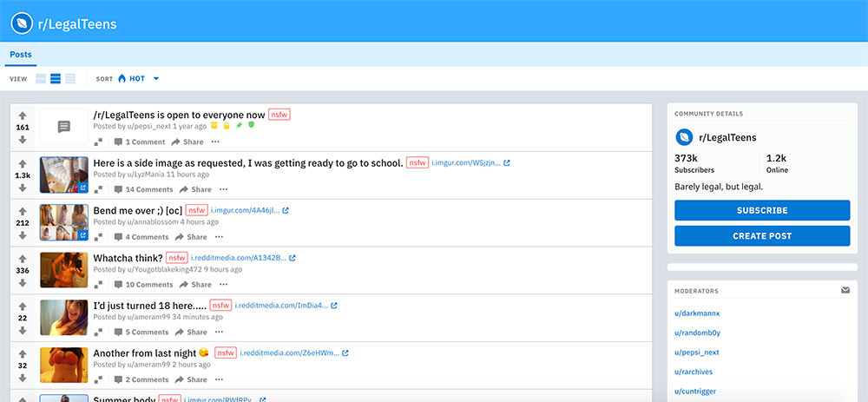Expand the post preview from 34 minutes ago
Screen dimensions: 868x402
(98, 333)
